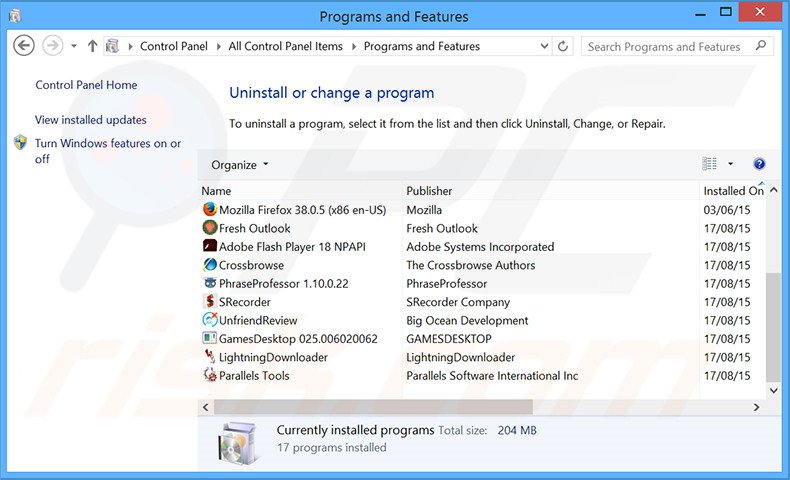Select the UnfriendReview program icon
This screenshot has height=480, width=790.
pos(210,319)
